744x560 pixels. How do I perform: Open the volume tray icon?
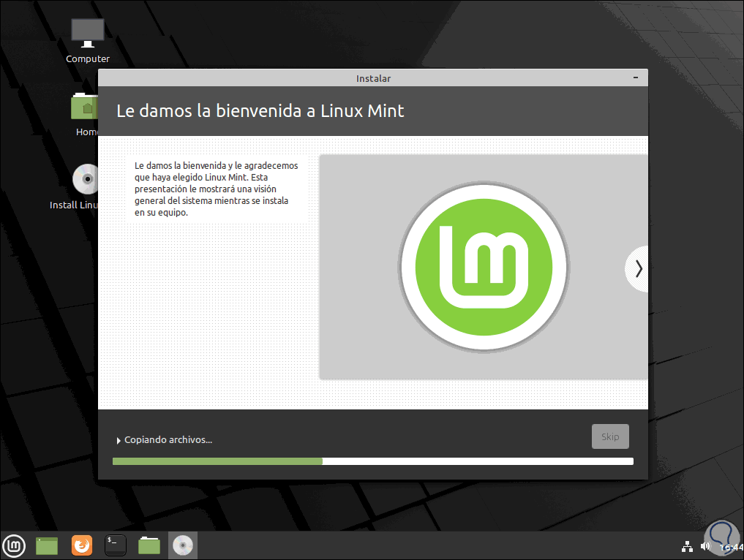[705, 547]
